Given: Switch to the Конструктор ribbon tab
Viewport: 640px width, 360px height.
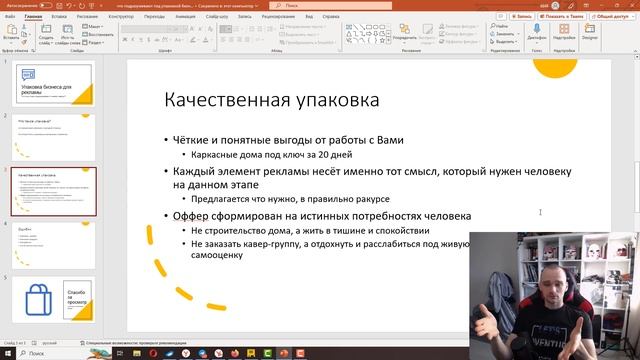Looking at the screenshot, I should click(x=121, y=16).
